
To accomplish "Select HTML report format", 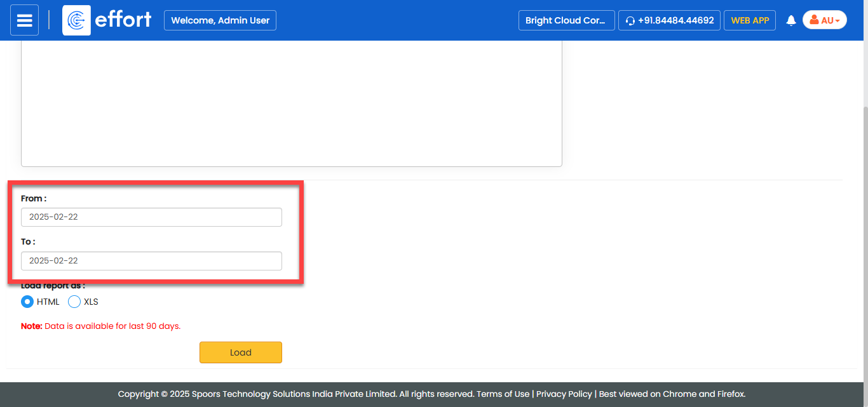I will click(x=27, y=302).
